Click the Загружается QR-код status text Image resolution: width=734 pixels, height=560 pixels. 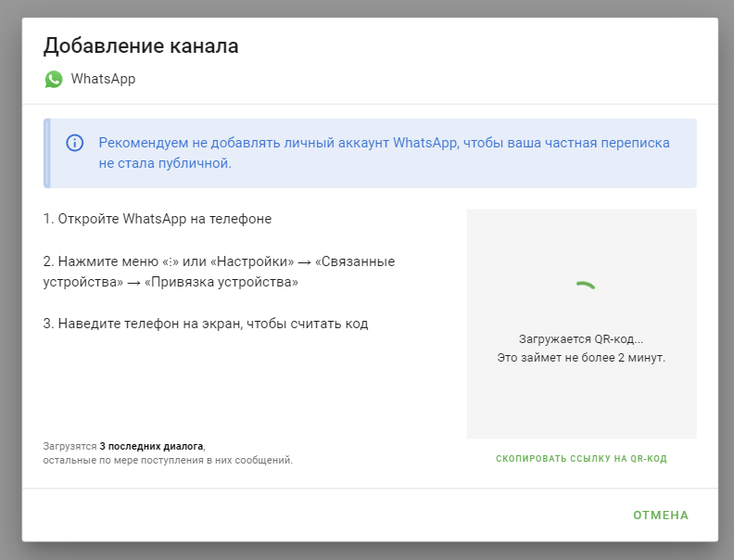pyautogui.click(x=581, y=339)
